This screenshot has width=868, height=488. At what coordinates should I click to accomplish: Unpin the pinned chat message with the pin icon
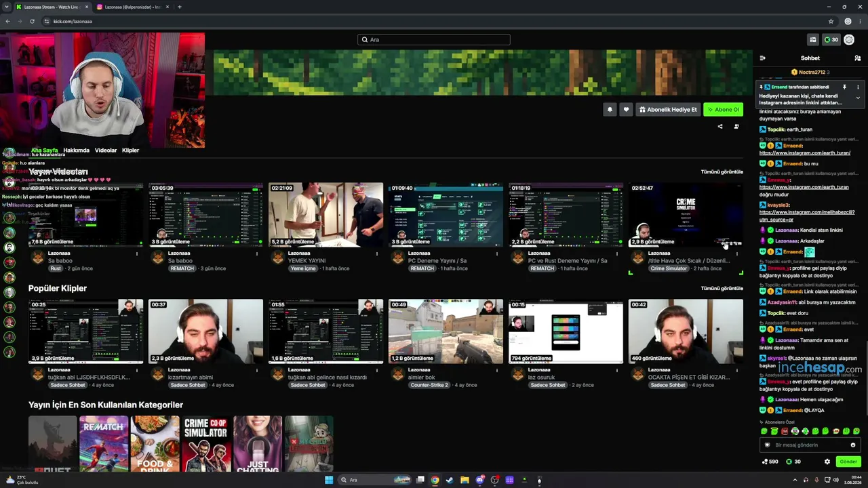coord(844,87)
